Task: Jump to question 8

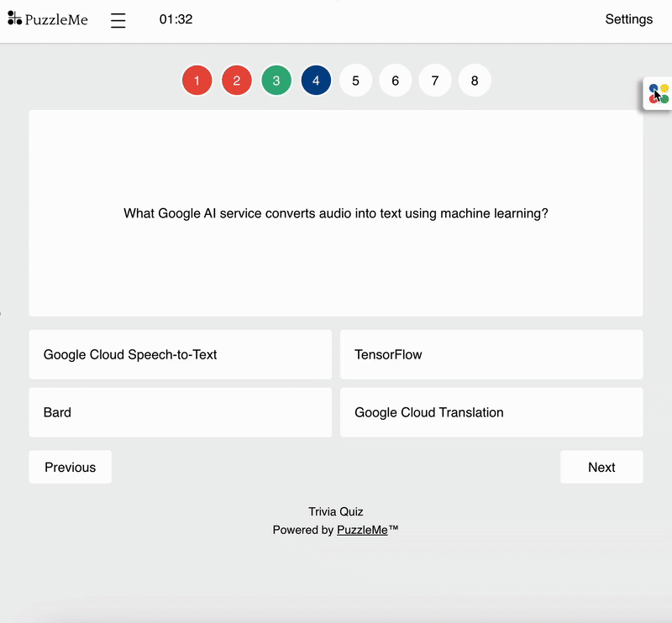Action: 475,81
